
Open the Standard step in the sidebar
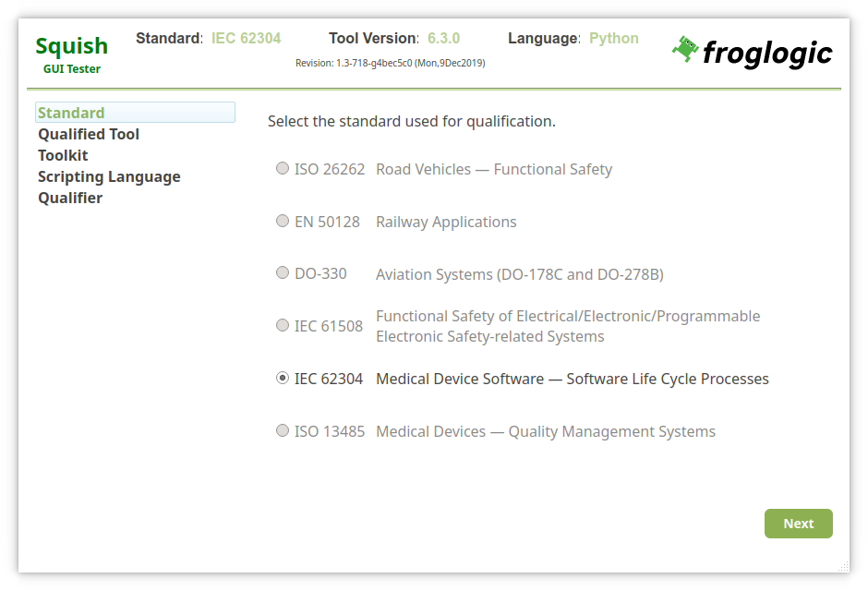pos(71,113)
